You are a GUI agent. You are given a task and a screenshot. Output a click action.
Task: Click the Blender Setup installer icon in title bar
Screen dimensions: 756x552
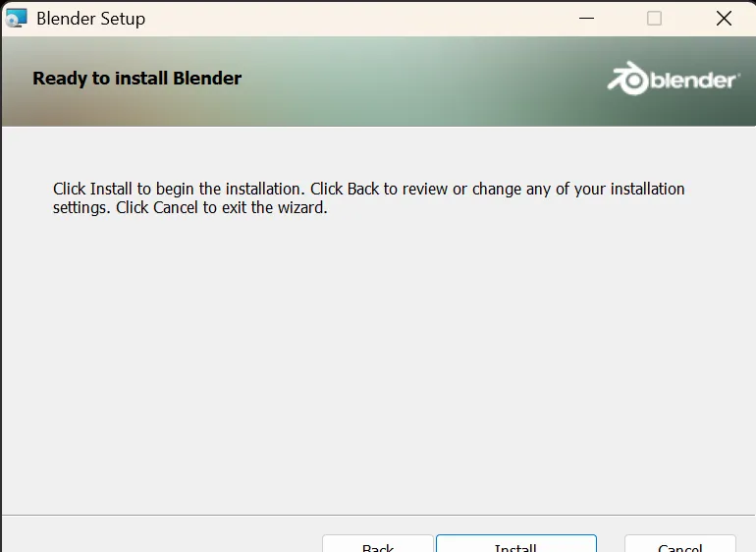17,19
